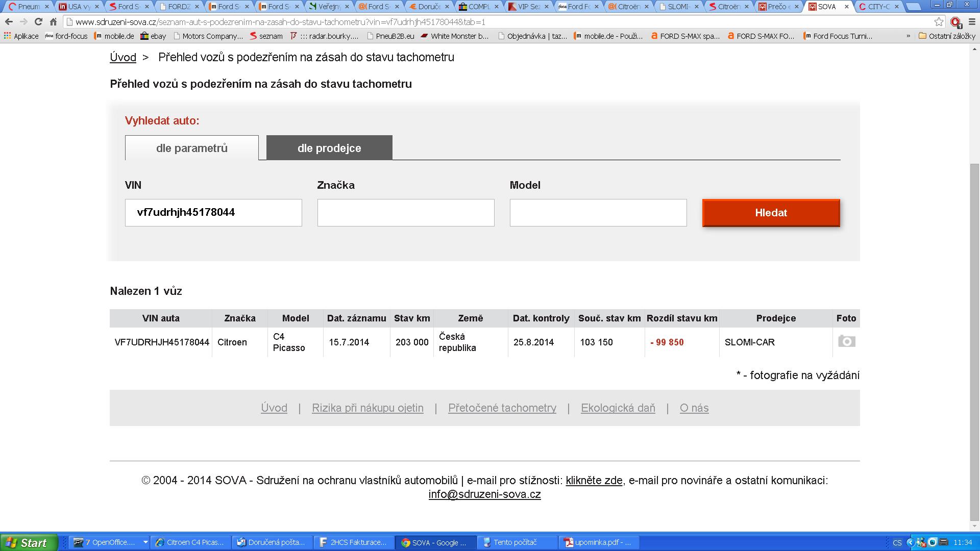Open the Aplikace apps grid icon
This screenshot has width=980, height=551.
point(7,36)
